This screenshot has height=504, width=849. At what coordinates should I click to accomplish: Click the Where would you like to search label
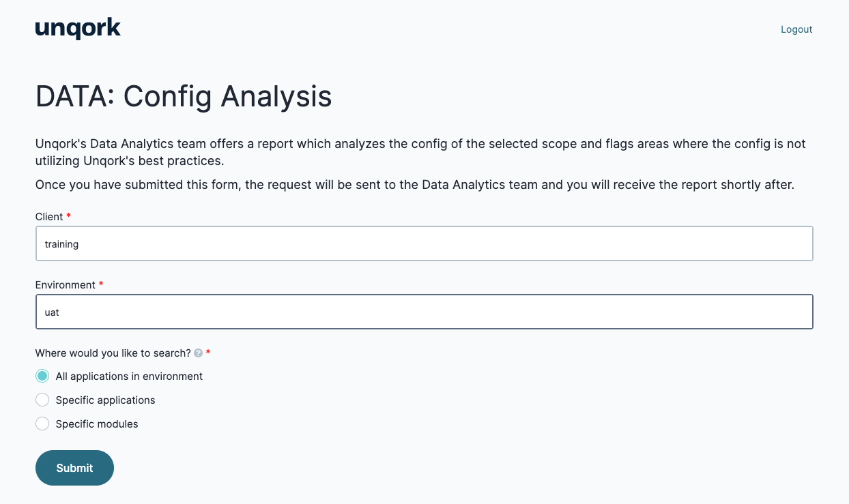113,353
